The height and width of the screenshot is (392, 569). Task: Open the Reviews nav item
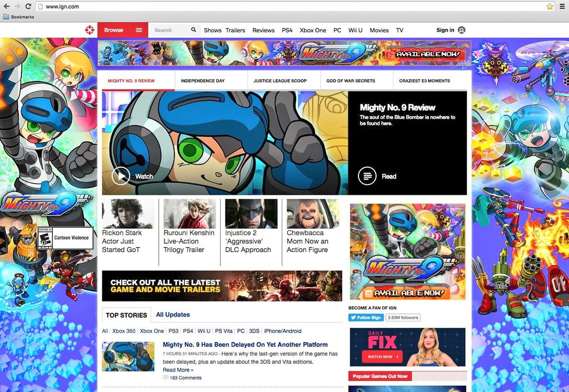click(263, 30)
